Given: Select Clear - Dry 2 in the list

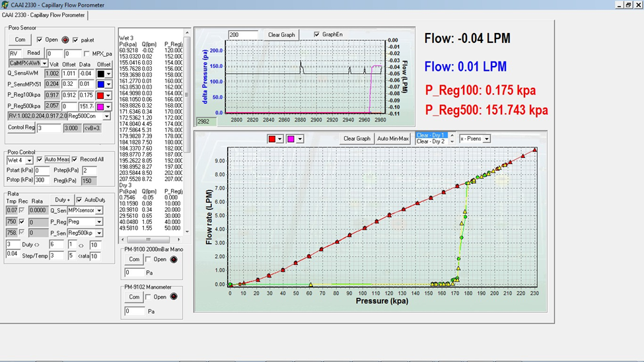Looking at the screenshot, I should pyautogui.click(x=429, y=141).
